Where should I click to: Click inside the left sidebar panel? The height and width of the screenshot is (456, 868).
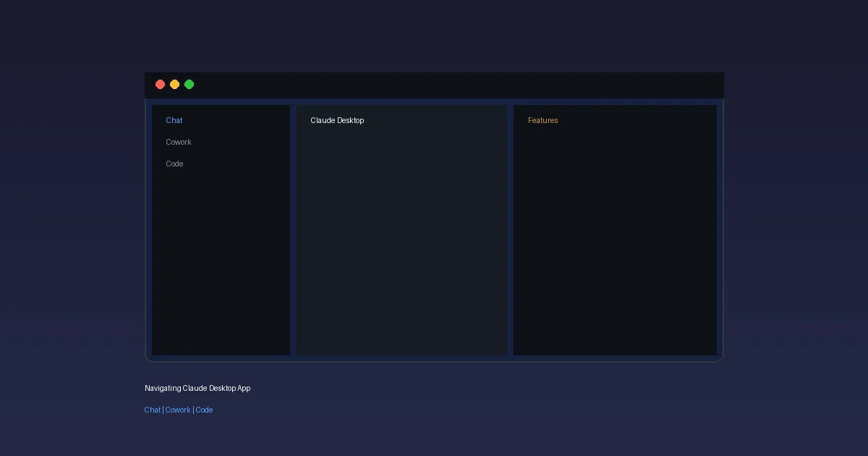click(x=221, y=253)
